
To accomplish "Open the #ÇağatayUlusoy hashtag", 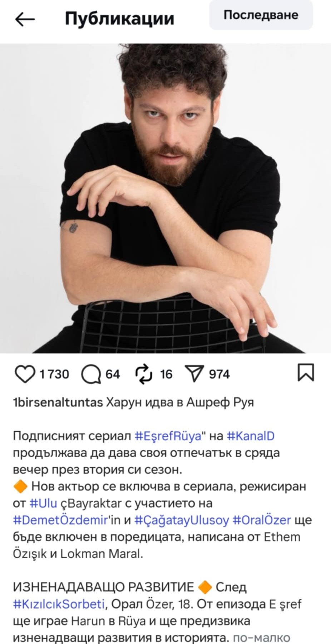I will click(x=182, y=520).
